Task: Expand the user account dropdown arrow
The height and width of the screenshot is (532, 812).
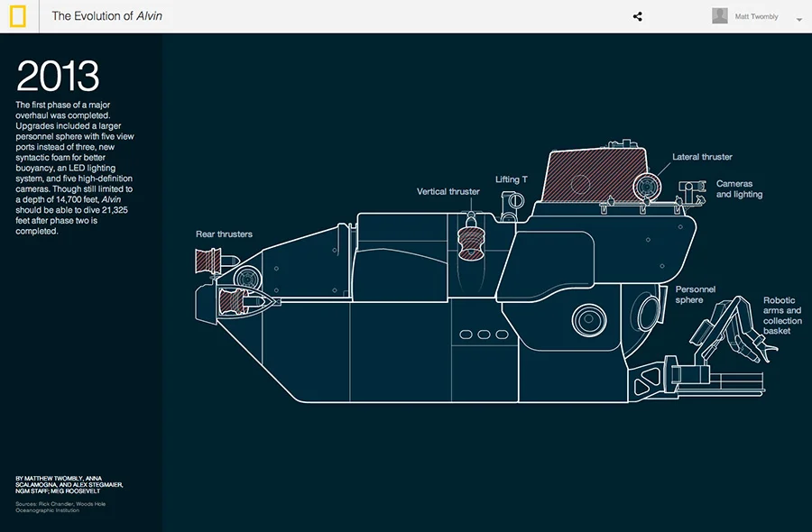Action: [799, 19]
